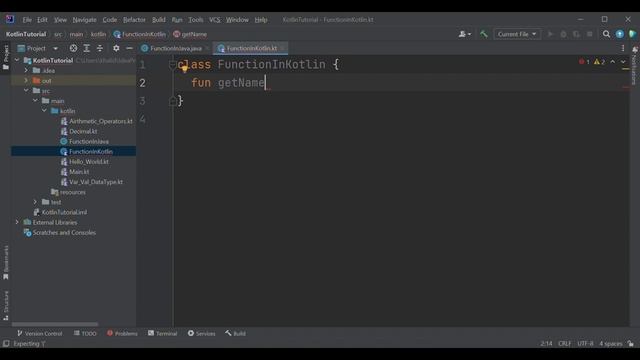This screenshot has width=640, height=360.
Task: Expand the test folder
Action: click(x=35, y=202)
